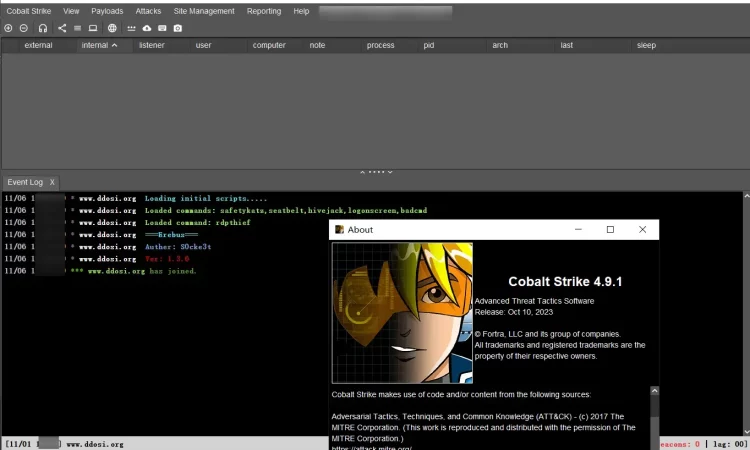Click www.ddosi.org in the status bar

(95, 444)
